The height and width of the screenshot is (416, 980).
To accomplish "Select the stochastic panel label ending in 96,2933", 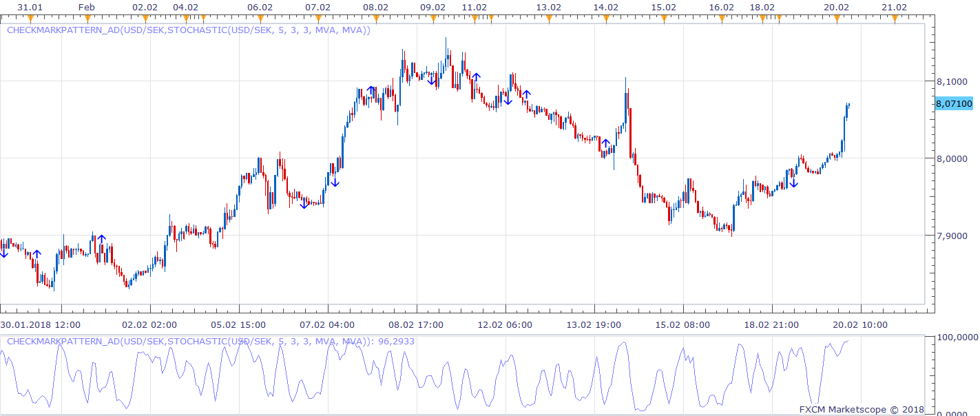I will click(x=211, y=341).
